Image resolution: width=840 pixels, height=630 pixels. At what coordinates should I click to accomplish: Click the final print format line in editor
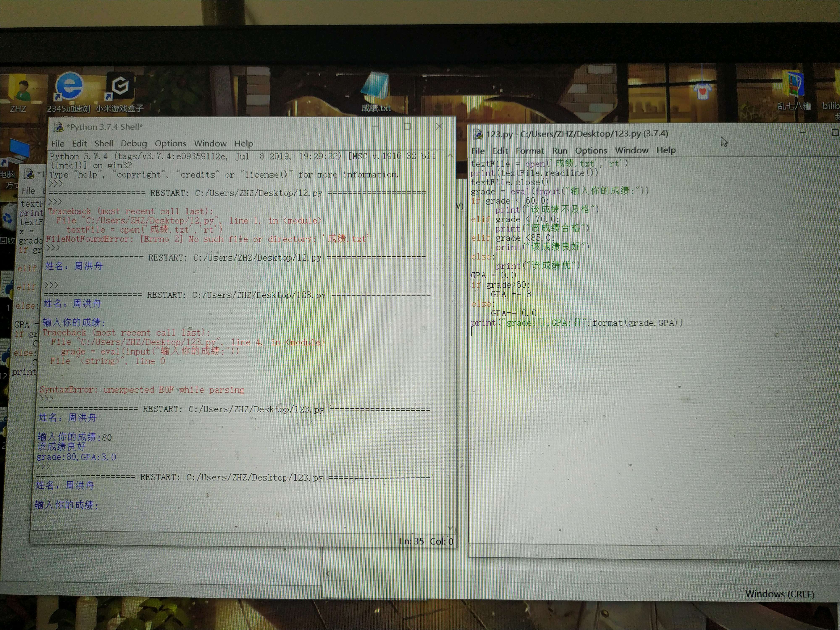tap(576, 323)
